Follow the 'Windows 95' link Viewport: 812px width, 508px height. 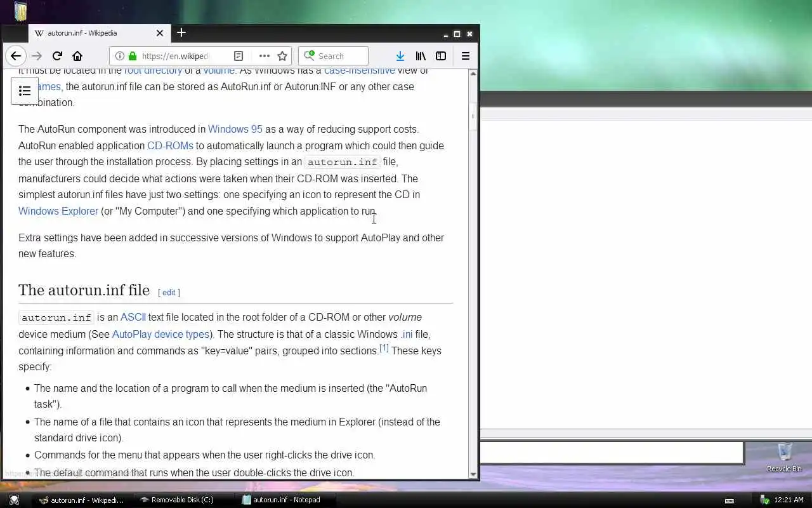tap(235, 130)
